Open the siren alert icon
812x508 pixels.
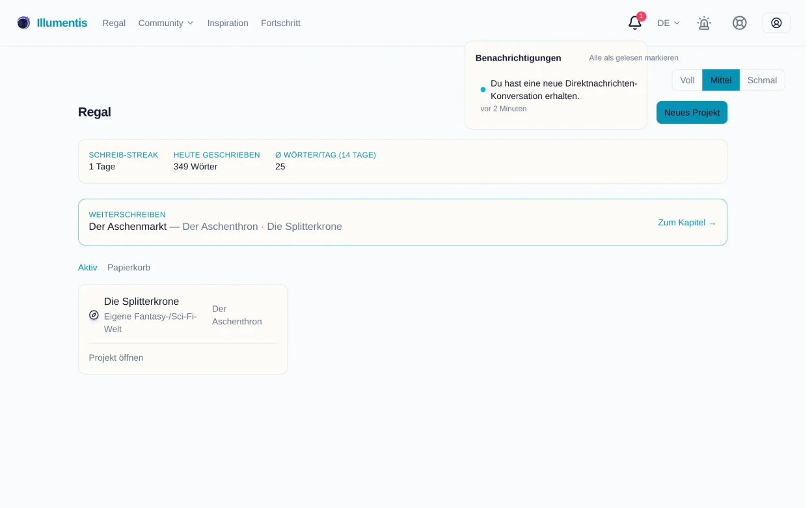click(703, 23)
